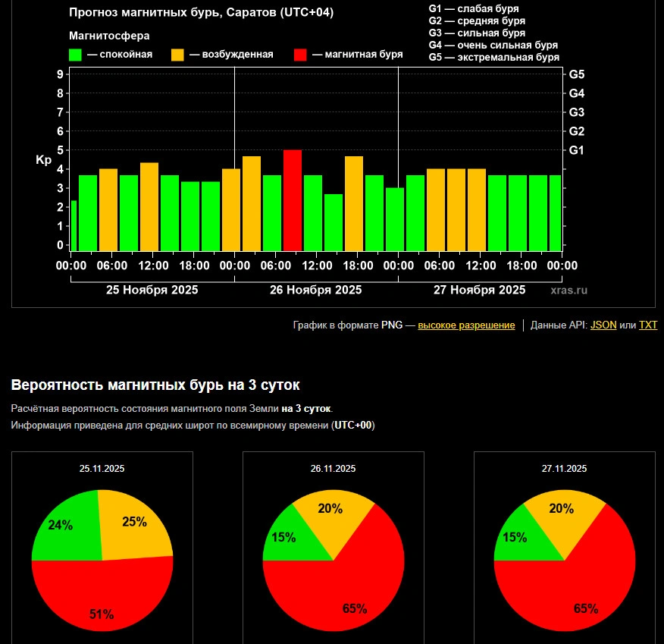Click the red магнитная буря legend swatch

(x=300, y=55)
